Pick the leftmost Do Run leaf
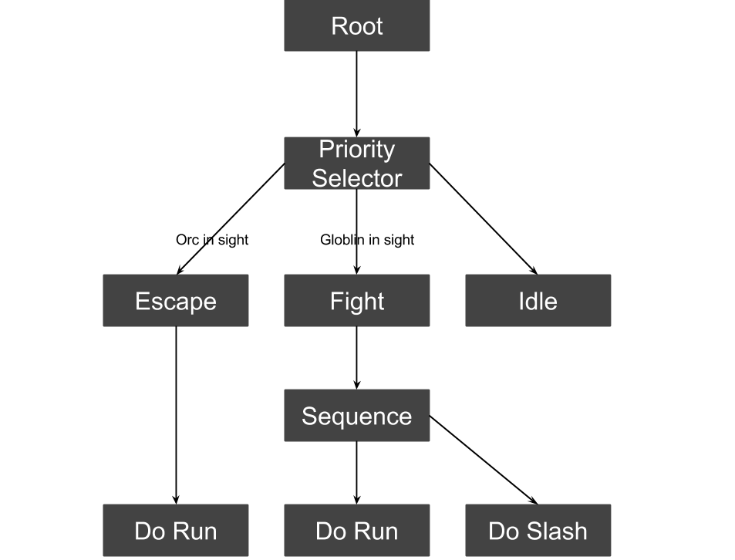 tap(176, 530)
